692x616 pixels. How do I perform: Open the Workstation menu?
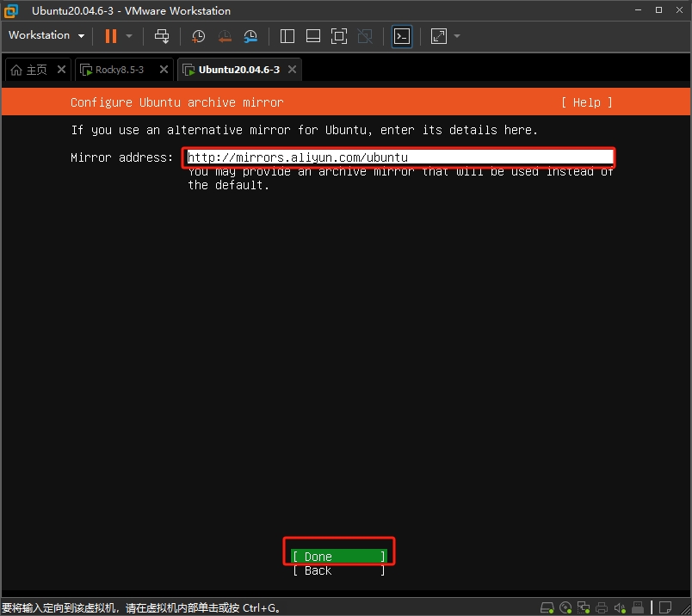46,35
